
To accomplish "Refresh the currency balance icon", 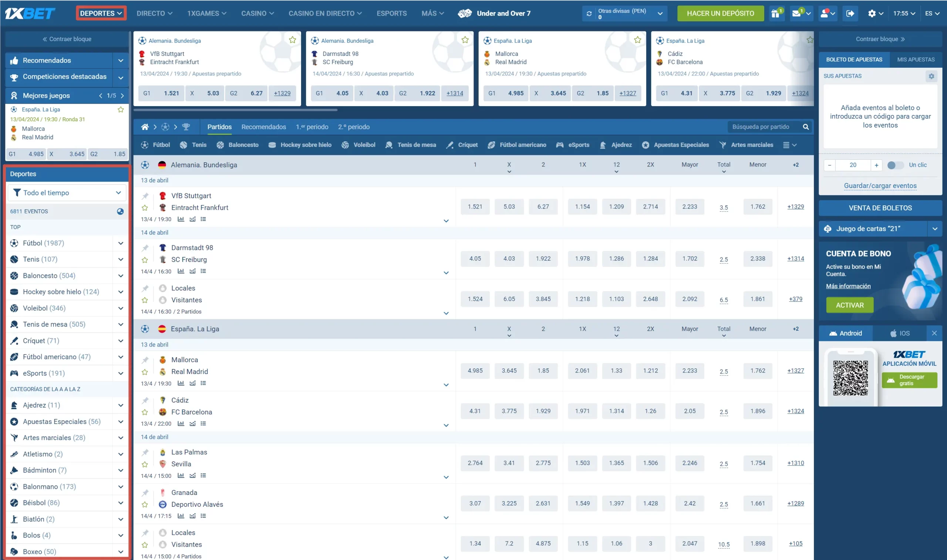I will (589, 14).
